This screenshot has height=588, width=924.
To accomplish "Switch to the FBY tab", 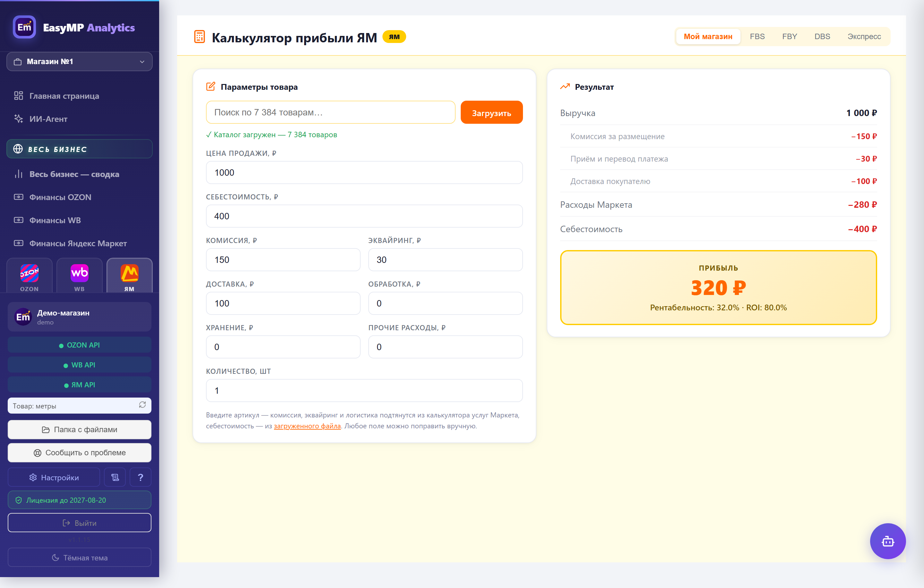I will coord(789,37).
